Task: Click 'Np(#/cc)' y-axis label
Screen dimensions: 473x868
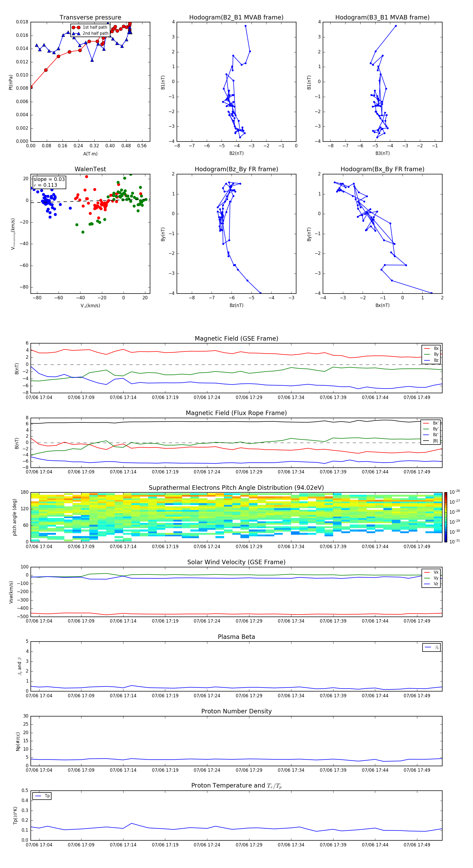Action: click(18, 741)
